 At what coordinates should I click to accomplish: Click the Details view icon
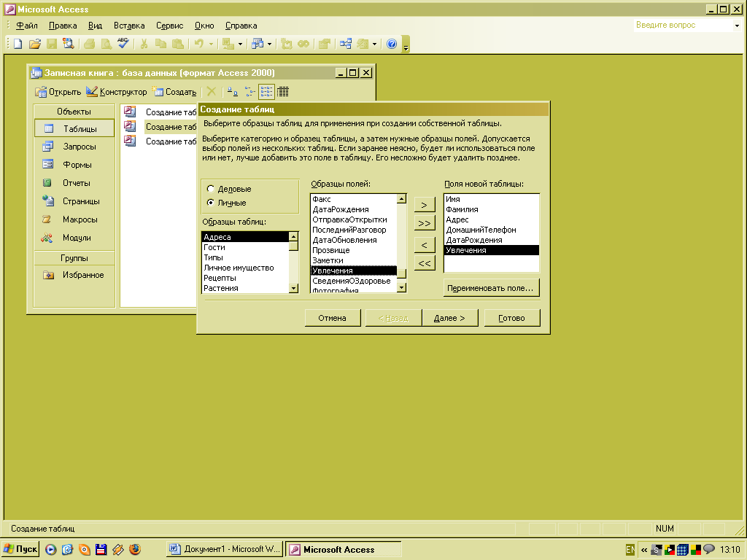pos(283,91)
